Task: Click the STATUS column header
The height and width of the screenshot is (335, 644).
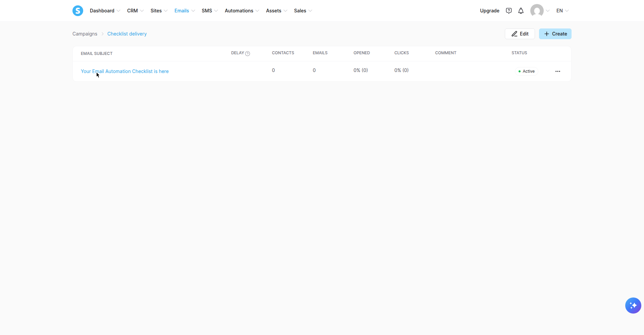Action: 519,53
